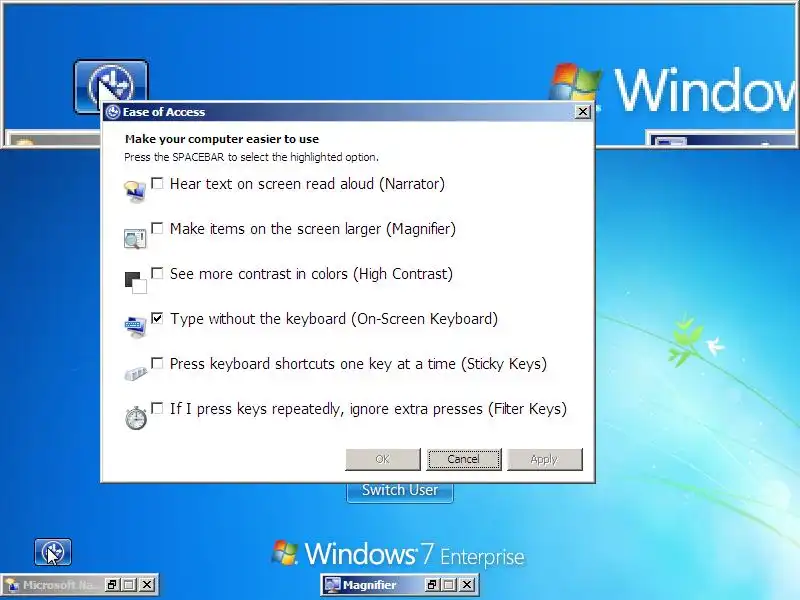The image size is (800, 600).
Task: Click 'See more contrast in colors (High Contrast)' label
Action: coord(311,273)
